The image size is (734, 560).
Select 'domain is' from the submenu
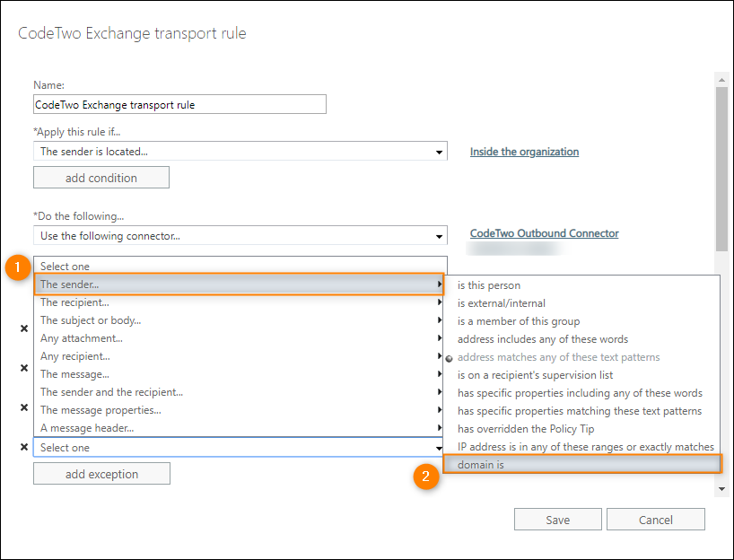pos(583,464)
